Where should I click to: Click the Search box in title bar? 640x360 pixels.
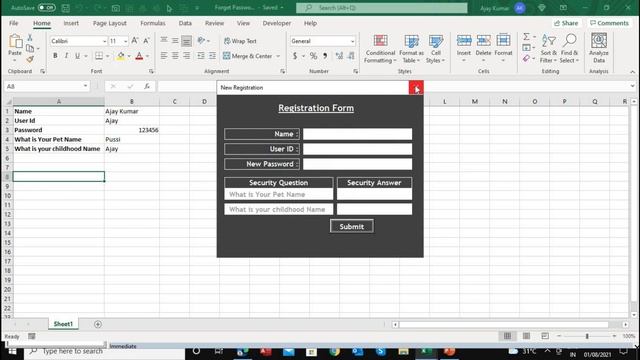382,8
